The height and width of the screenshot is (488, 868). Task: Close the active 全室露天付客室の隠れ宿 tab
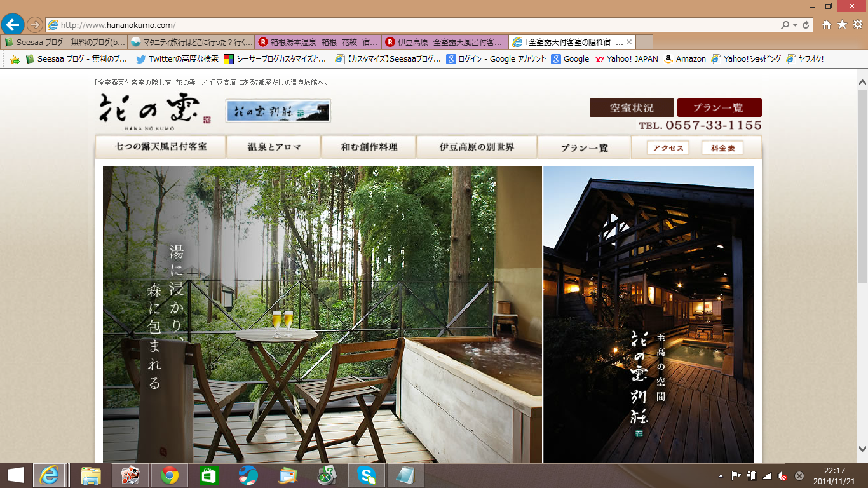point(629,42)
